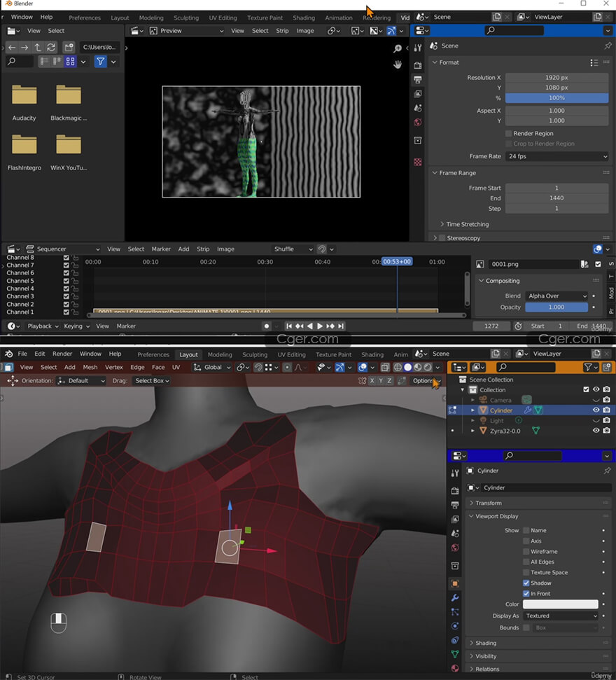Open the Select Box drag dropdown
Image resolution: width=616 pixels, height=680 pixels.
[x=152, y=381]
